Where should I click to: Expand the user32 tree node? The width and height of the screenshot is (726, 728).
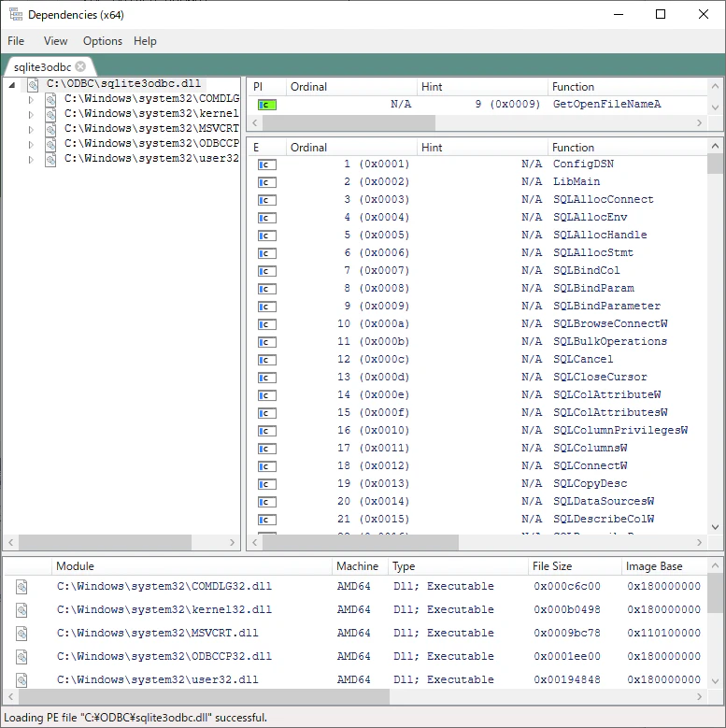coord(31,159)
